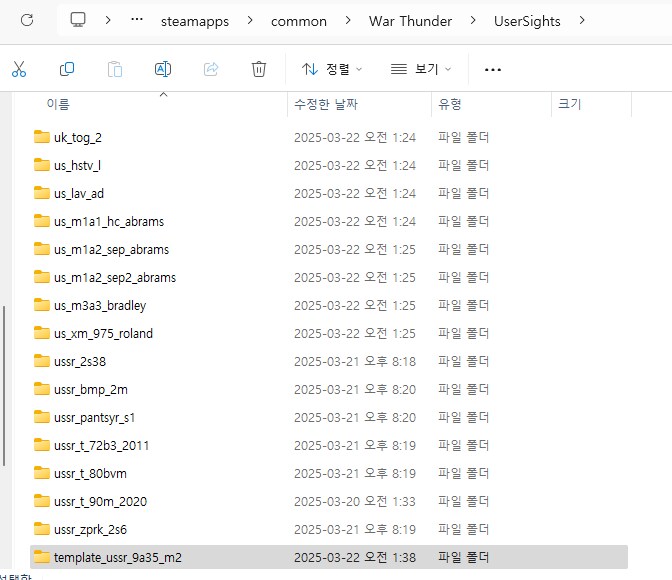Expand chevron after UserSights breadcrumb
The width and height of the screenshot is (672, 580).
click(582, 20)
